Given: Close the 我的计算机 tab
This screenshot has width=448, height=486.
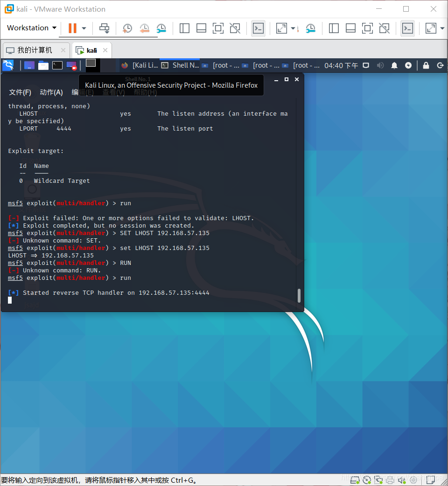Looking at the screenshot, I should [x=63, y=50].
